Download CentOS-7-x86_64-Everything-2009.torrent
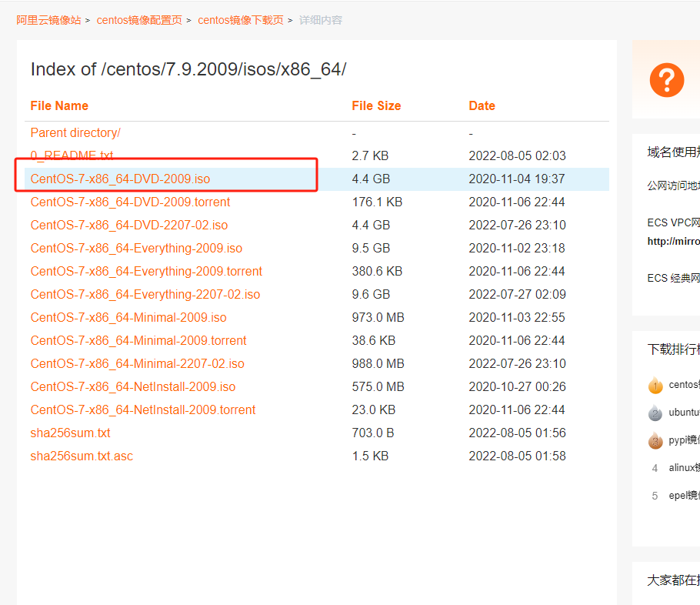The image size is (700, 605). [x=146, y=271]
